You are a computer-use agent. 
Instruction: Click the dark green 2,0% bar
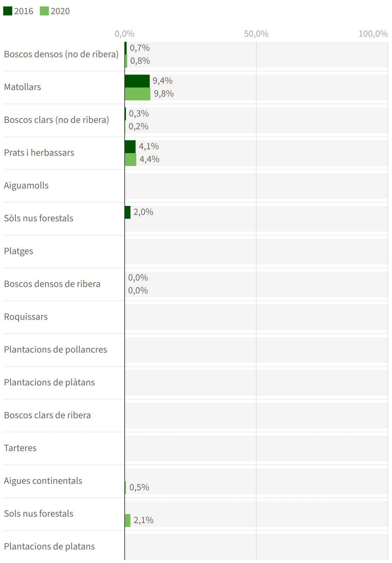(x=128, y=212)
